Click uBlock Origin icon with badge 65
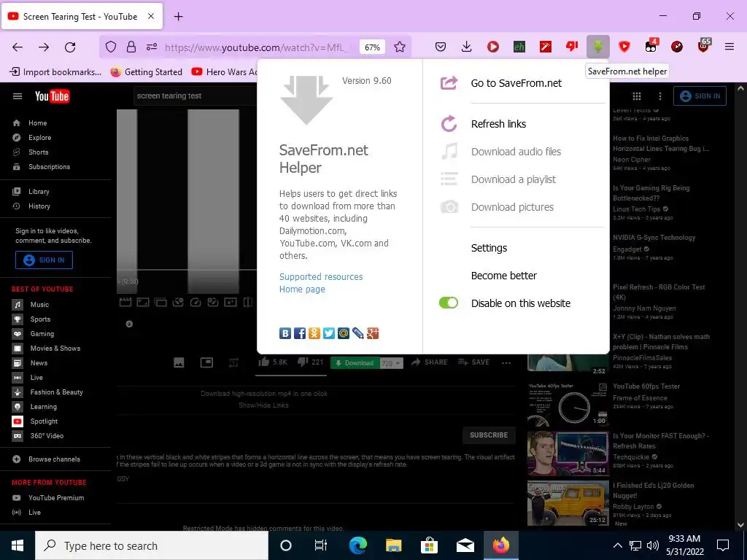The image size is (747, 560). click(x=703, y=46)
